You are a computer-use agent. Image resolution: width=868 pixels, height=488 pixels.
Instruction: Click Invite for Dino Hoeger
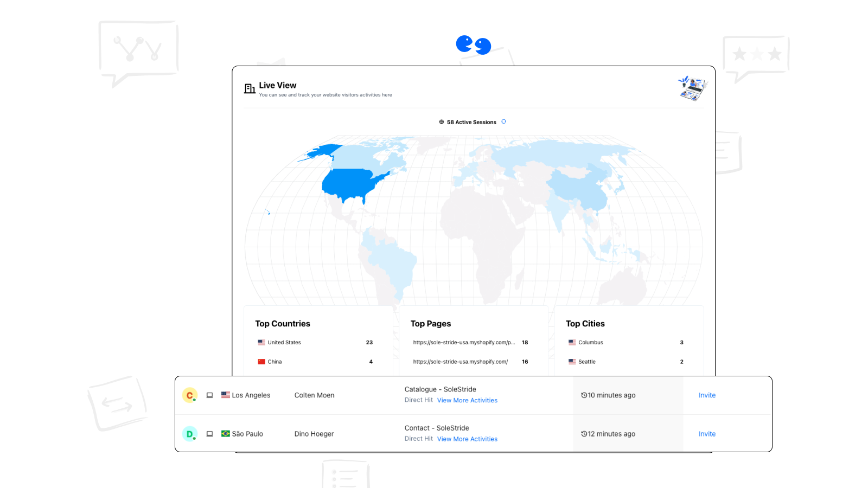coord(707,434)
